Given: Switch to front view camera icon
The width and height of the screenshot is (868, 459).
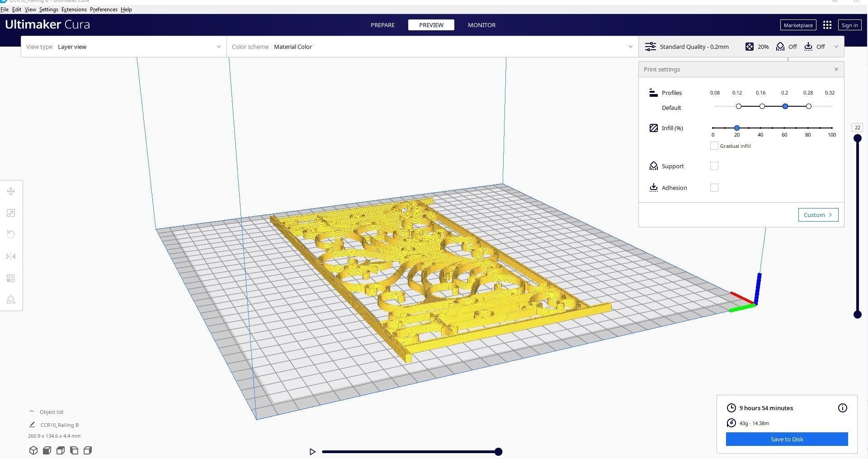Looking at the screenshot, I should (x=47, y=450).
